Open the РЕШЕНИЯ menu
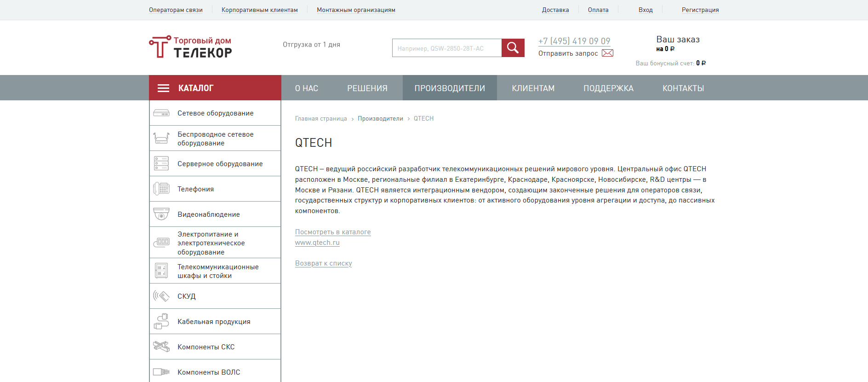Viewport: 868px width, 382px height. coord(367,88)
